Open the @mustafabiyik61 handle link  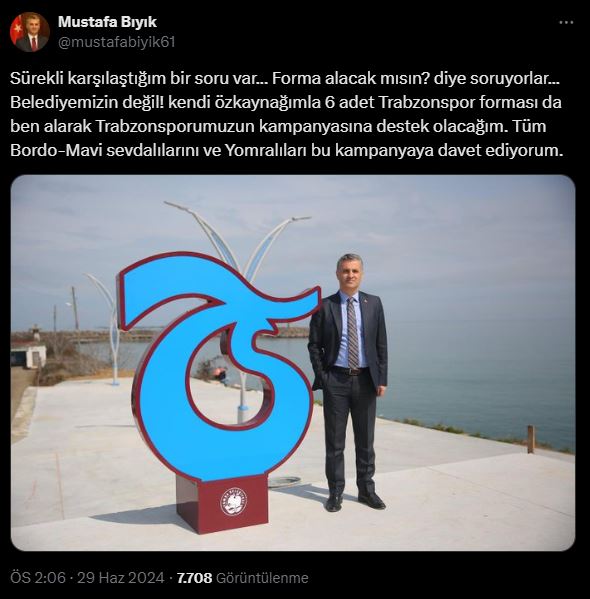[x=117, y=42]
